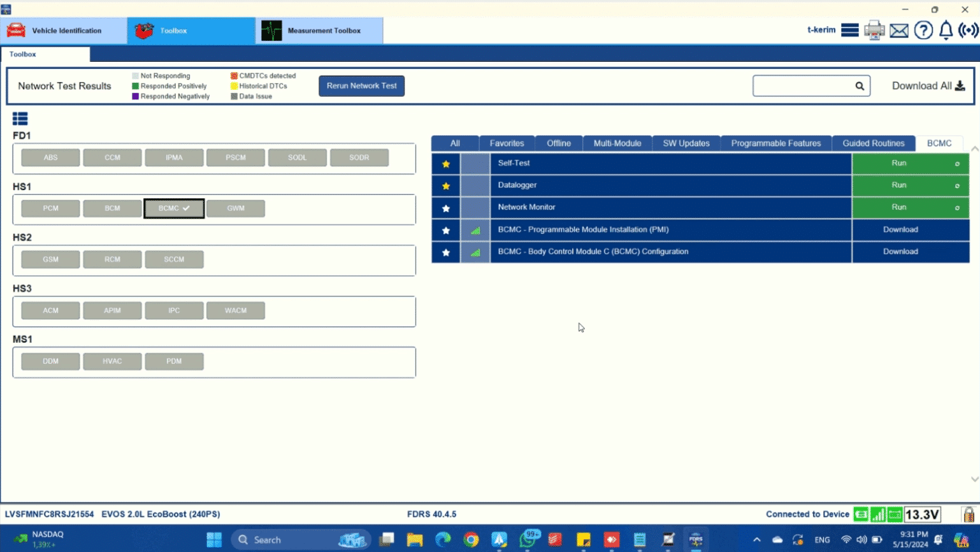Run the Self-Test
The height and width of the screenshot is (552, 980).
pos(911,164)
